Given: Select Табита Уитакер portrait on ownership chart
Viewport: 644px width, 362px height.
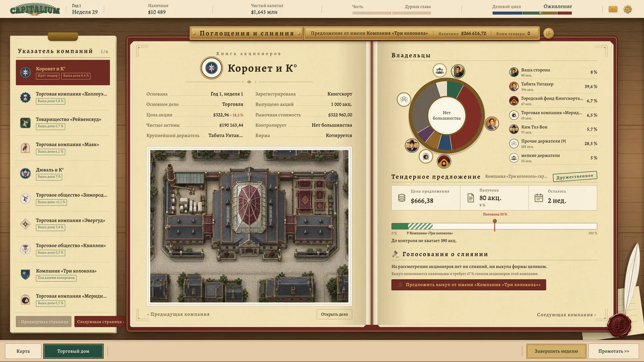Looking at the screenshot, I should 491,123.
